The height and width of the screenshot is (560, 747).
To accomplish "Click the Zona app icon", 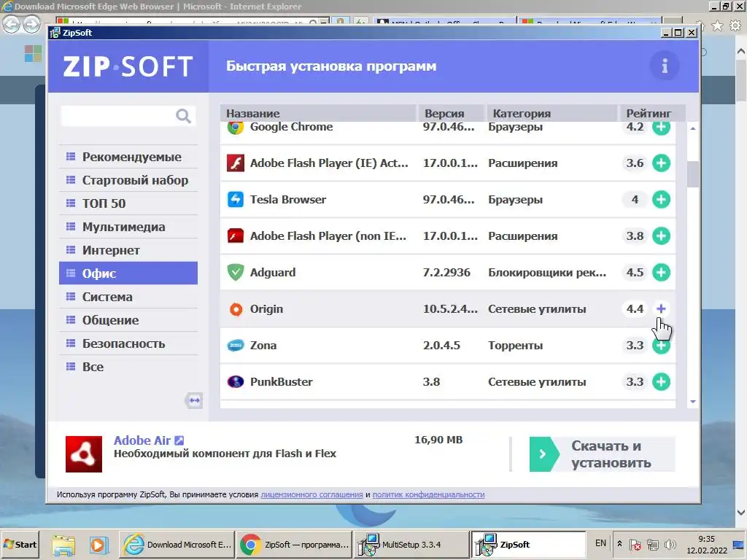I will 236,345.
